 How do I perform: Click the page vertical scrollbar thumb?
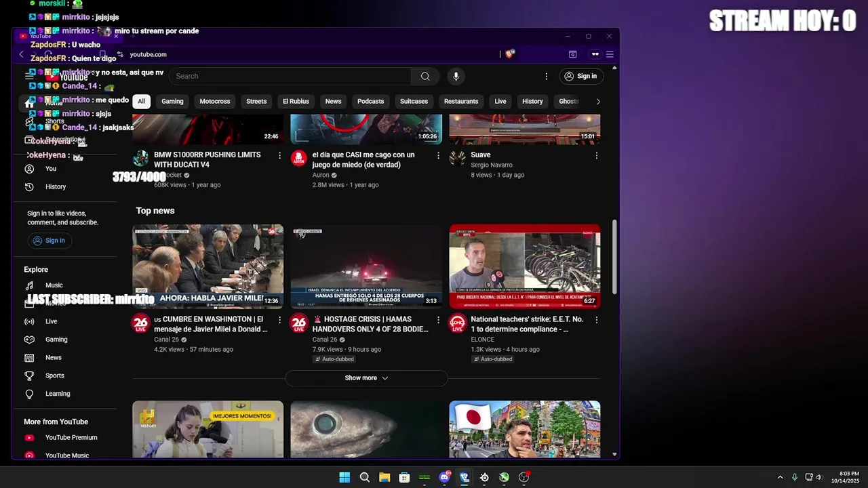click(614, 257)
